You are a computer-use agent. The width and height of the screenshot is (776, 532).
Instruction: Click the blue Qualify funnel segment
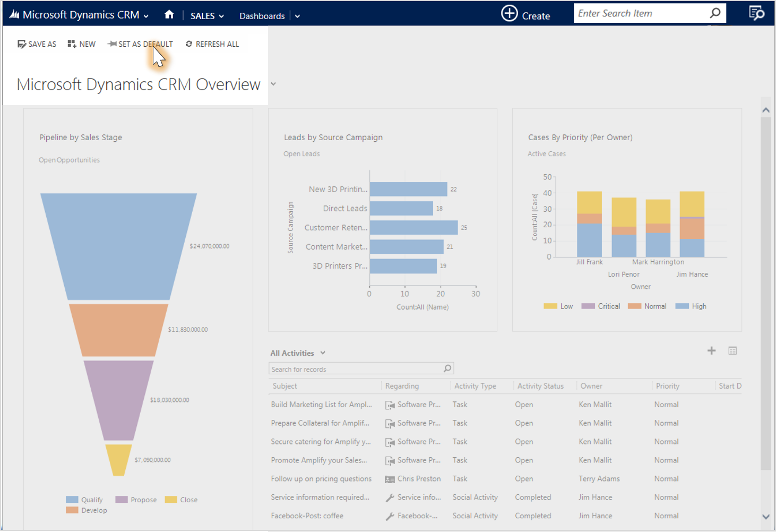coord(118,244)
